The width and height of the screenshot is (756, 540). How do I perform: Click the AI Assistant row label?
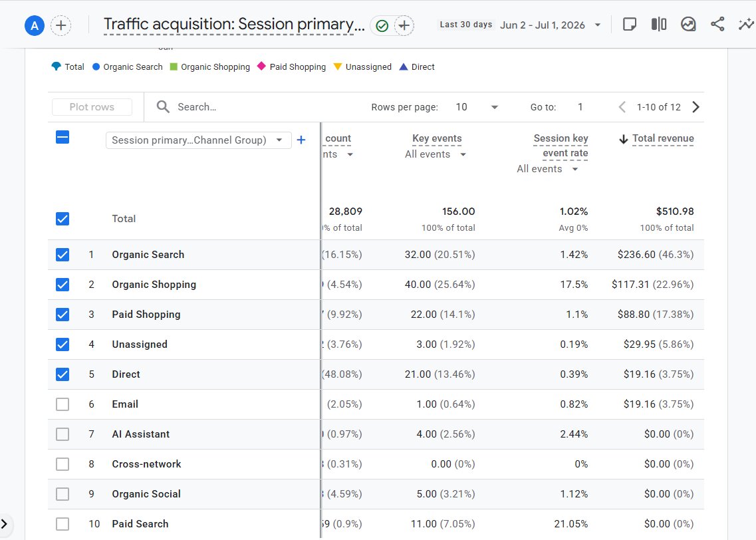(x=141, y=434)
